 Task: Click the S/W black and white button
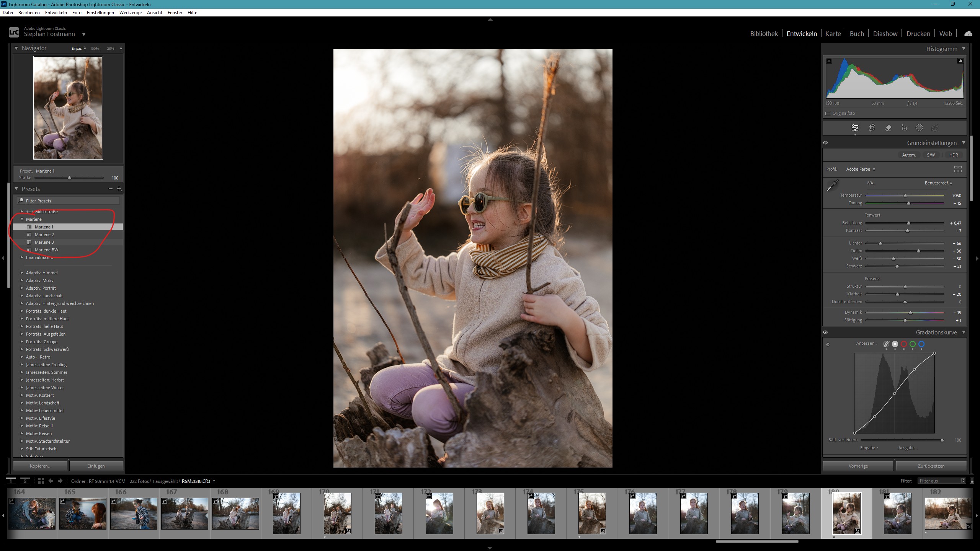click(931, 155)
